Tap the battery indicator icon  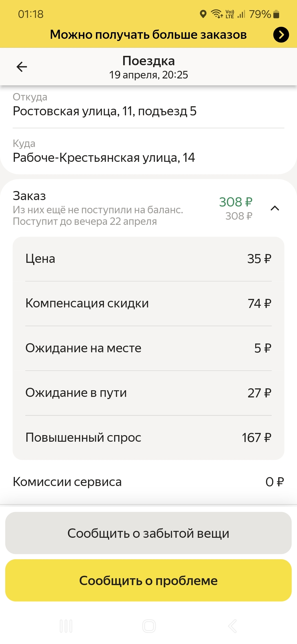(276, 14)
